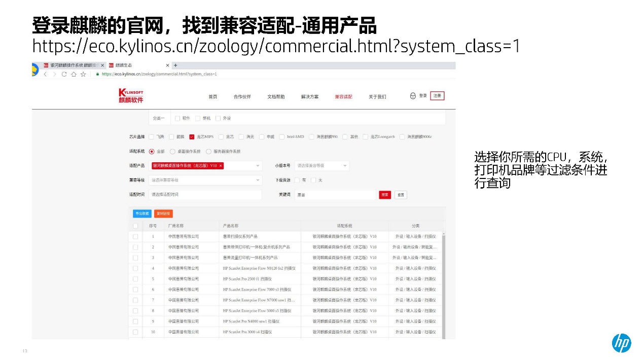Open a new browser tab with plus icon

pos(175,65)
